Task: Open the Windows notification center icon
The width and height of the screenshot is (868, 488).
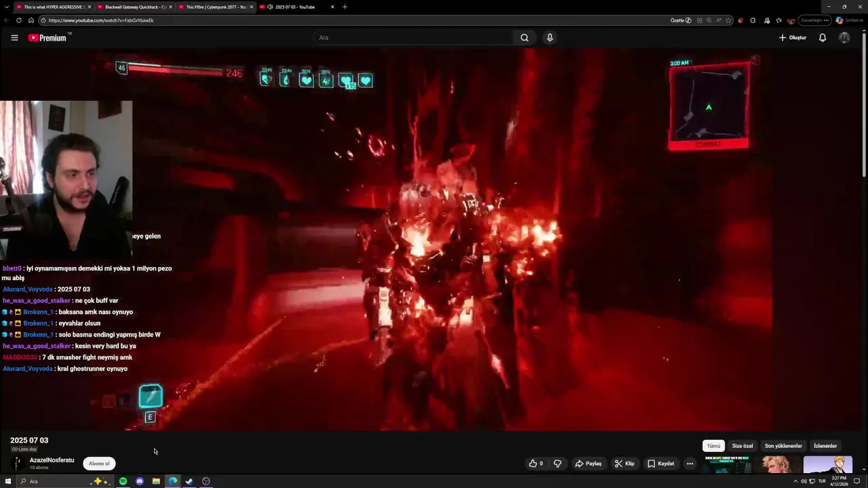Action: 857,481
